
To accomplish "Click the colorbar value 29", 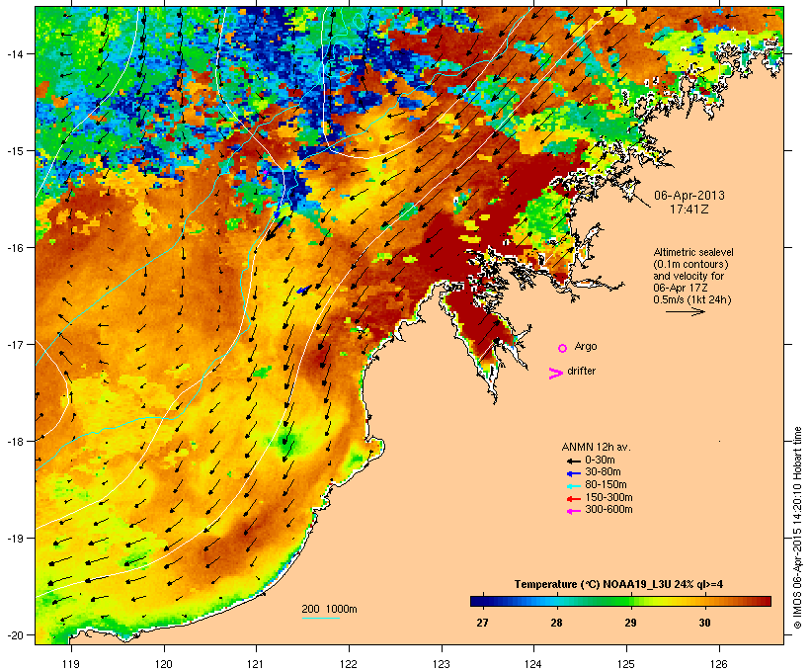I will 630,623.
